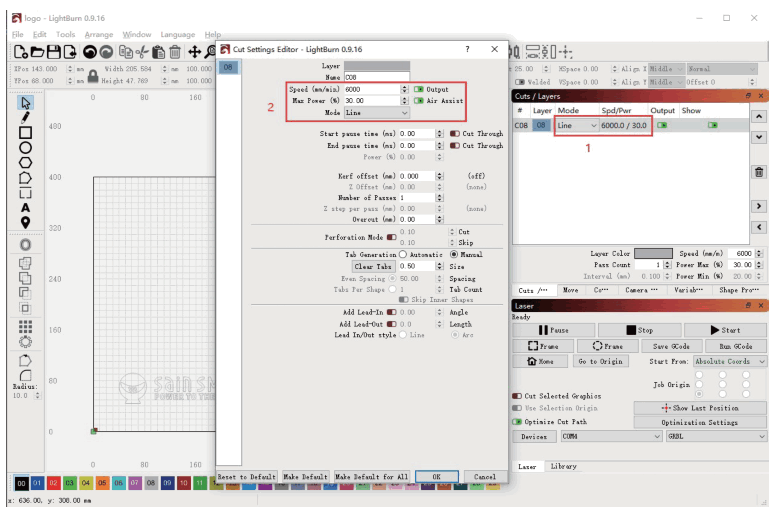
Task: Click the Save disk icon
Action: pyautogui.click(x=54, y=52)
